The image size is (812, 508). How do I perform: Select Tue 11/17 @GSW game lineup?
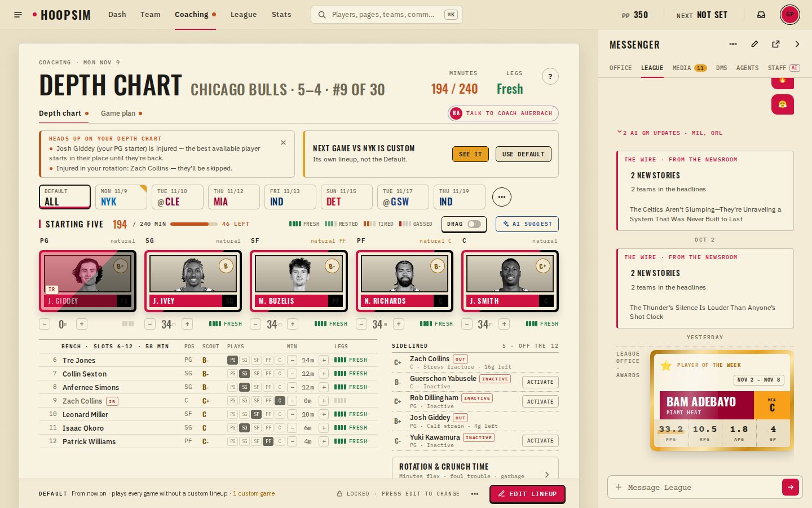403,197
